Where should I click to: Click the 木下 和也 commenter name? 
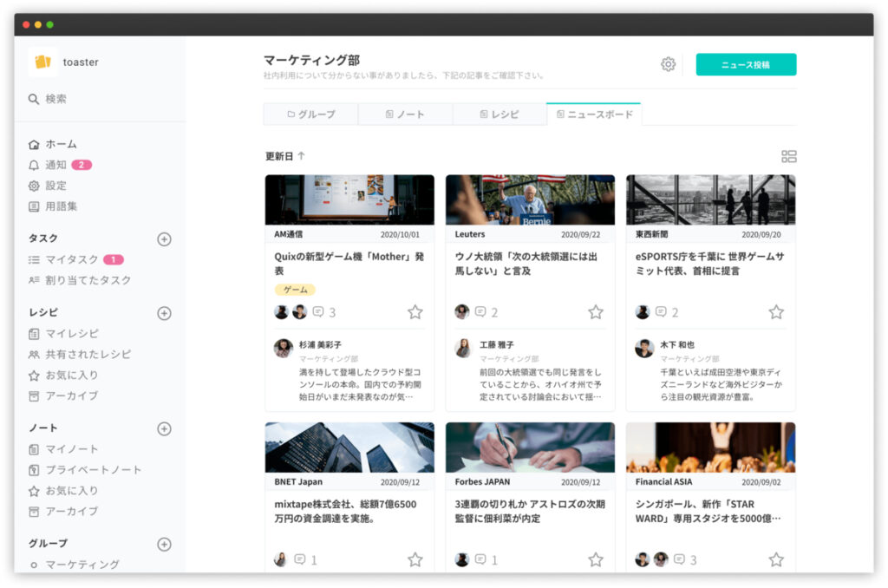pos(677,344)
